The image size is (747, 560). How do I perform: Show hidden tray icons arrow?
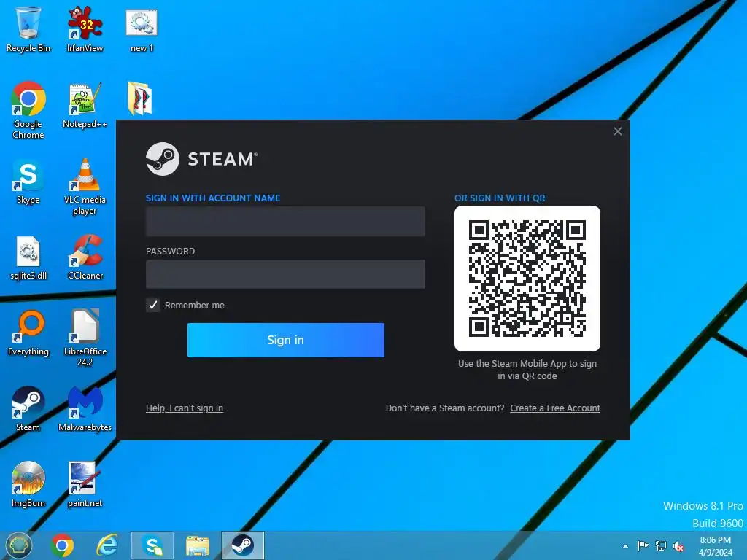coord(625,546)
